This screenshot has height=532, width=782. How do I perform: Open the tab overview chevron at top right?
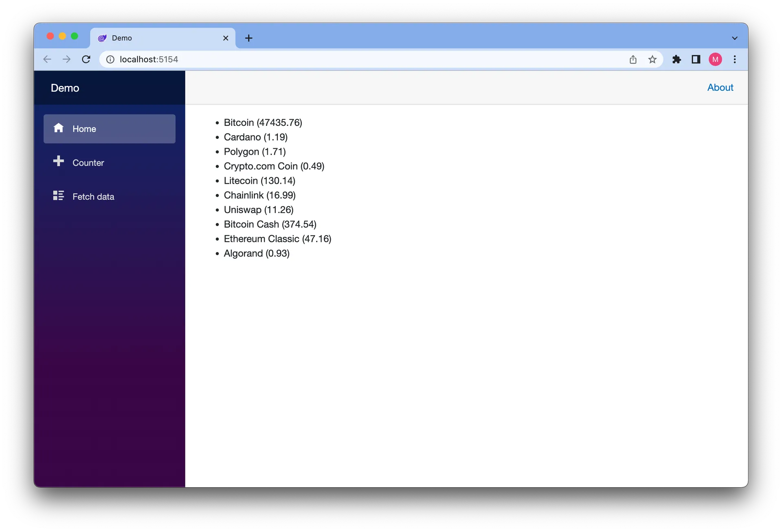point(734,37)
